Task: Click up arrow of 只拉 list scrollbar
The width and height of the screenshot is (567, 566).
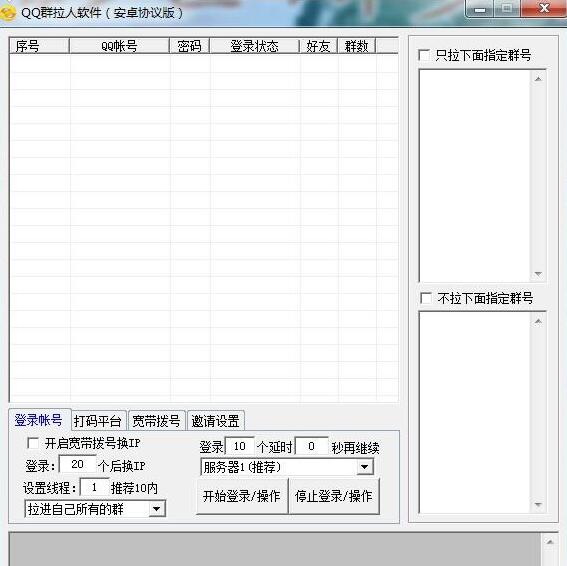Action: click(538, 79)
